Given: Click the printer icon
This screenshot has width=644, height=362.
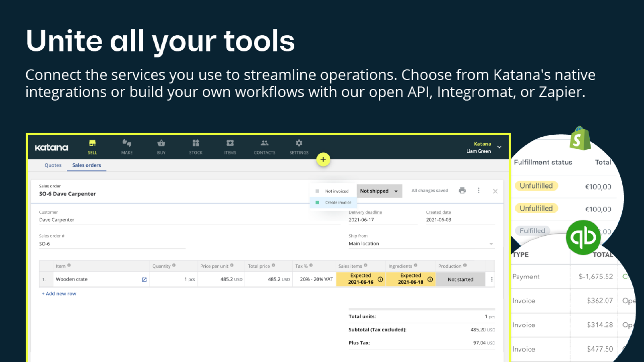Looking at the screenshot, I should (x=462, y=191).
